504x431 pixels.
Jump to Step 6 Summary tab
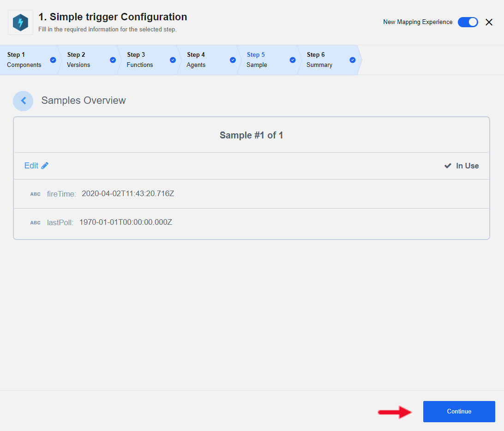tap(329, 60)
